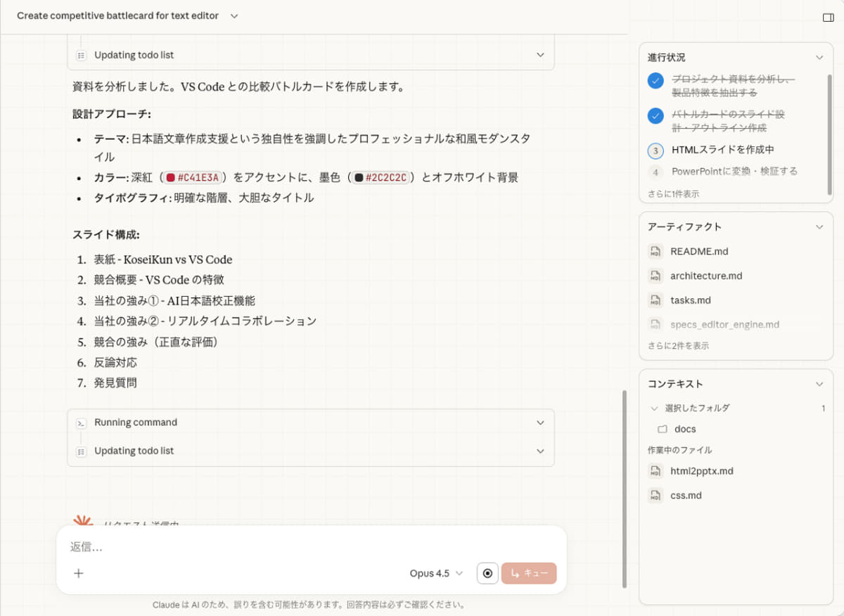
Task: Click the terminal icon beside Running command
Action: click(x=82, y=423)
